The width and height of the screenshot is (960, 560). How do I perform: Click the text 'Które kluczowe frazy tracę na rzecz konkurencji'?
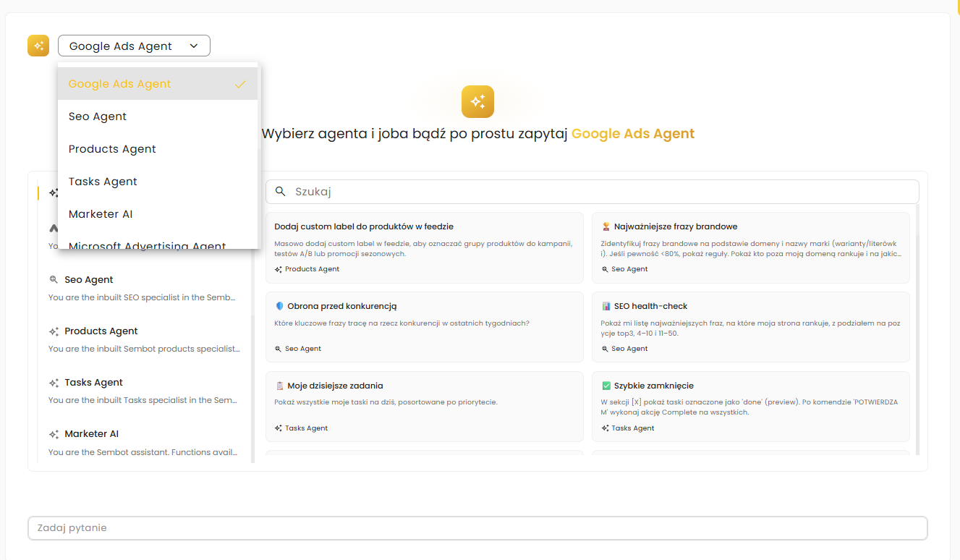tap(402, 323)
